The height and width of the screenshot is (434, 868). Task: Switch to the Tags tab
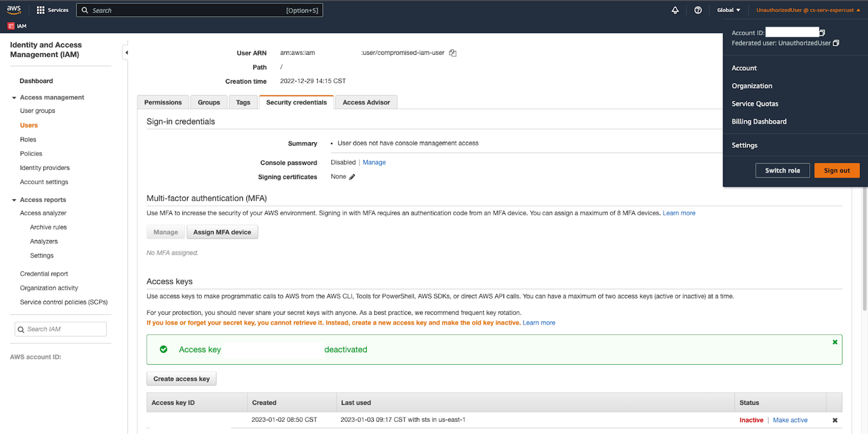[x=243, y=102]
